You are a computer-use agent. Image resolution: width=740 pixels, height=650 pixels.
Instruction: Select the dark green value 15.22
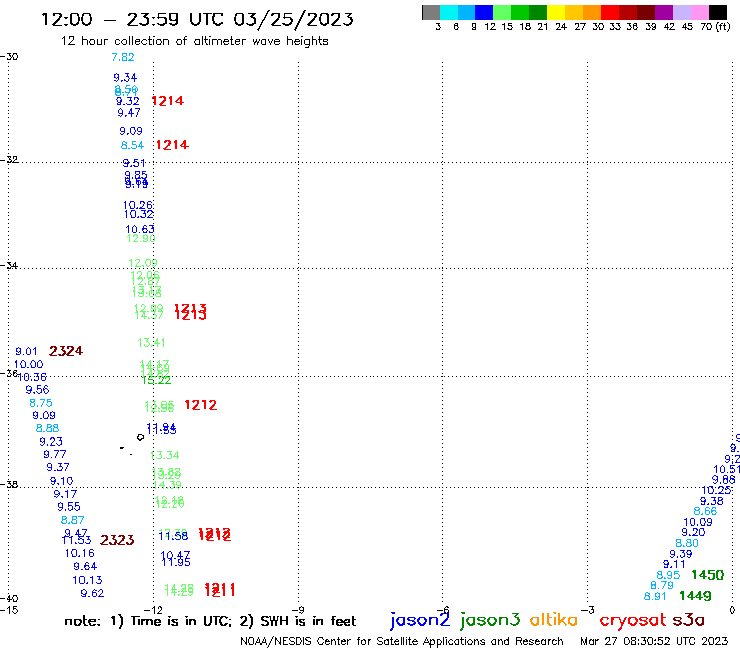click(x=157, y=380)
